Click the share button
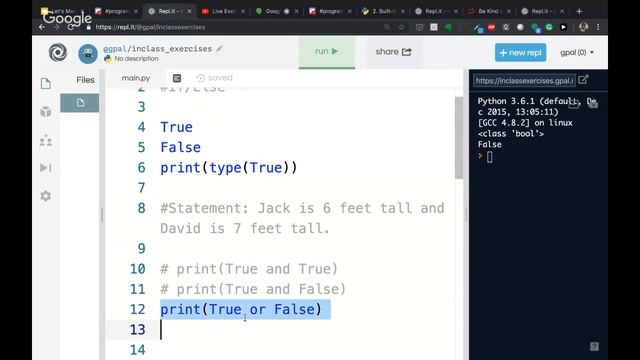This screenshot has height=360, width=640. click(393, 52)
